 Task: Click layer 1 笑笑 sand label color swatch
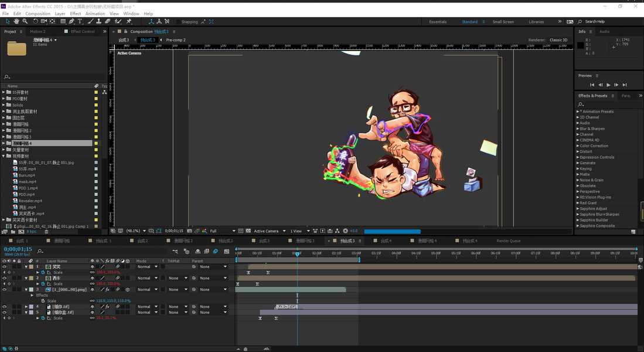coord(31,267)
